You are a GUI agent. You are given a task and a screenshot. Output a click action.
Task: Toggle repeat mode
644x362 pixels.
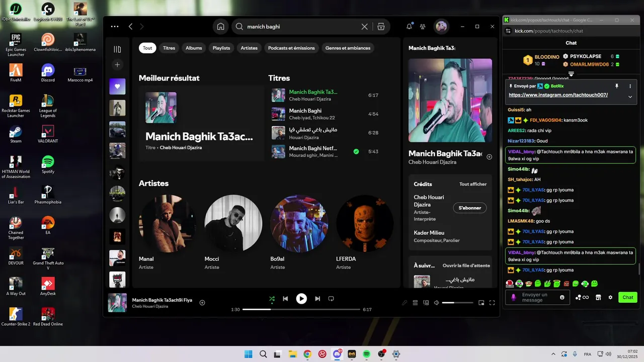331,299
